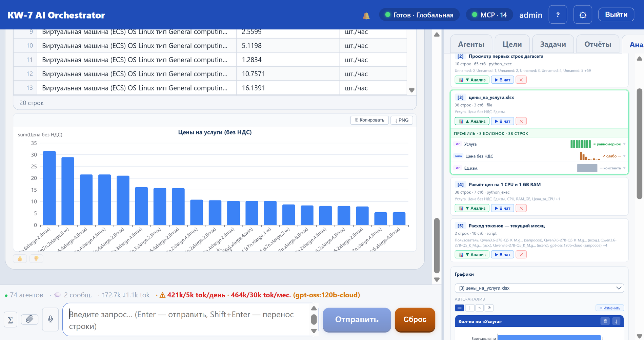Click the Отправить button

357,320
